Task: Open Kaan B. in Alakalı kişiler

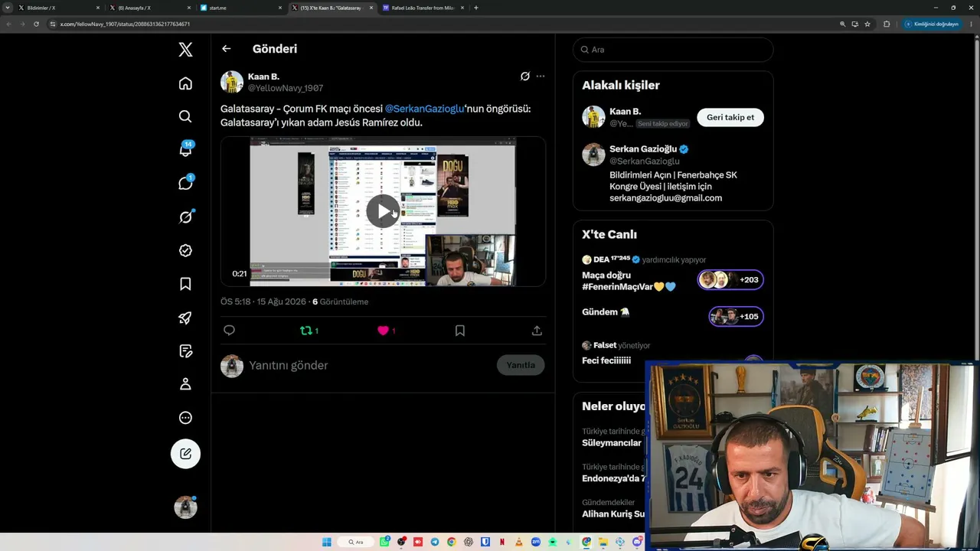Action: point(626,112)
